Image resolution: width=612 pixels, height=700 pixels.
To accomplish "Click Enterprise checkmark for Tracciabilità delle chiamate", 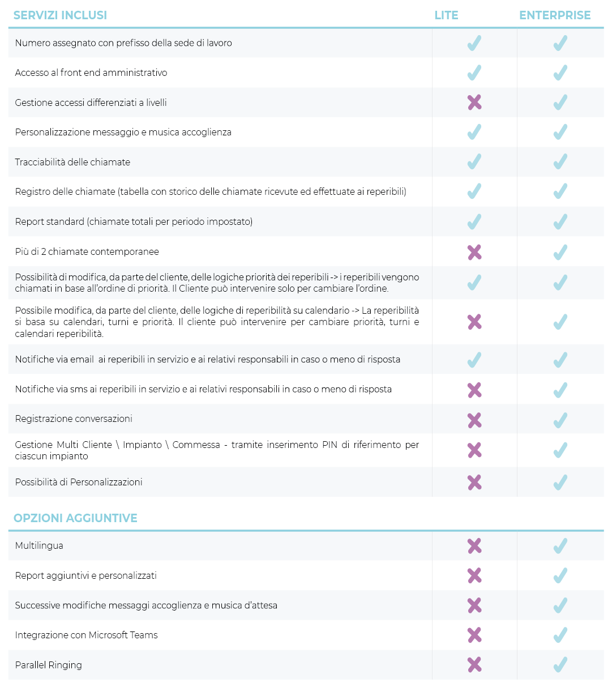I will point(560,162).
